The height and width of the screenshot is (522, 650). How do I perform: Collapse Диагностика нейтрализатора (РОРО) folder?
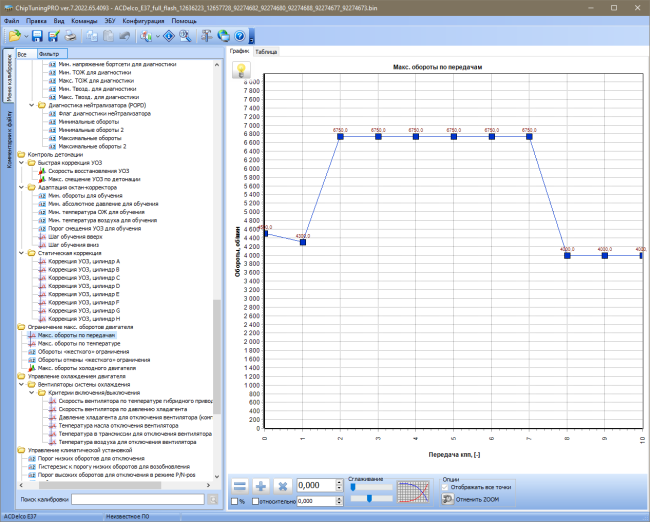click(32, 105)
